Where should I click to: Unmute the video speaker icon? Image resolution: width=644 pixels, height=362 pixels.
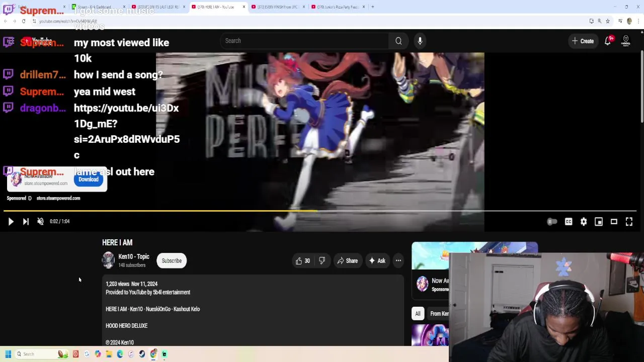[40, 221]
